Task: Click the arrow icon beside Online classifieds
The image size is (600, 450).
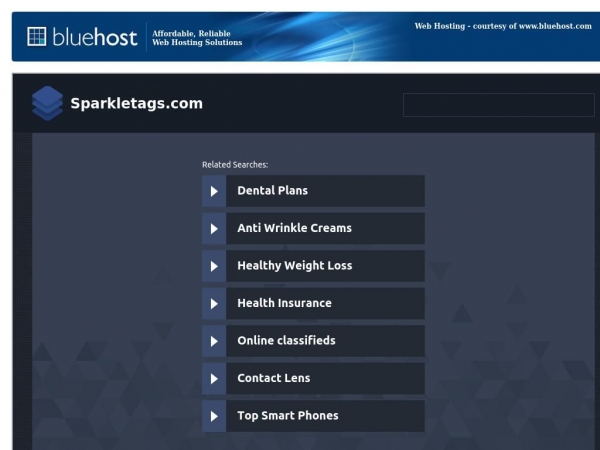Action: click(214, 341)
